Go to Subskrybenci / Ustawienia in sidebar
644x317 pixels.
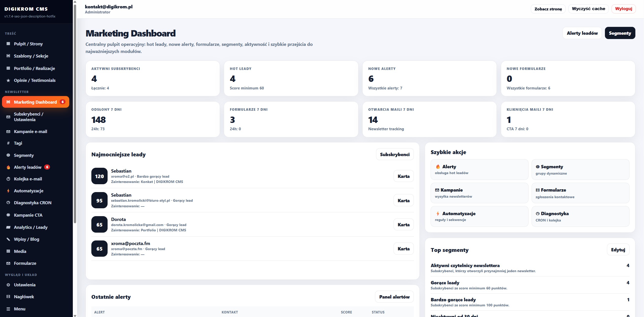(x=36, y=117)
